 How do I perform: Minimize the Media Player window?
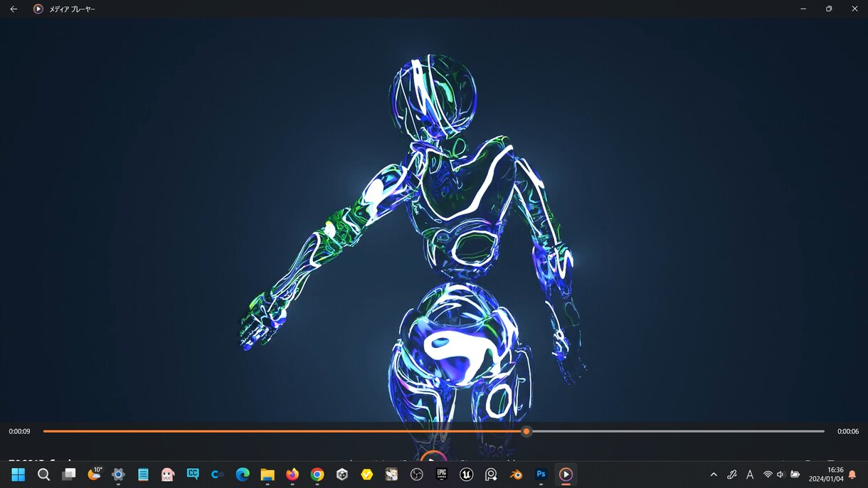pos(803,9)
